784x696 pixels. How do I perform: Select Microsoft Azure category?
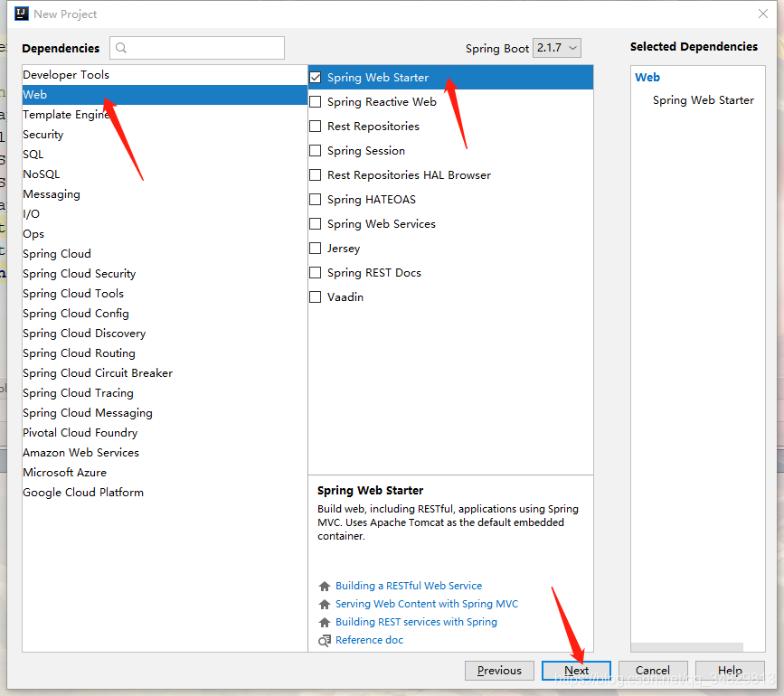coord(165,473)
